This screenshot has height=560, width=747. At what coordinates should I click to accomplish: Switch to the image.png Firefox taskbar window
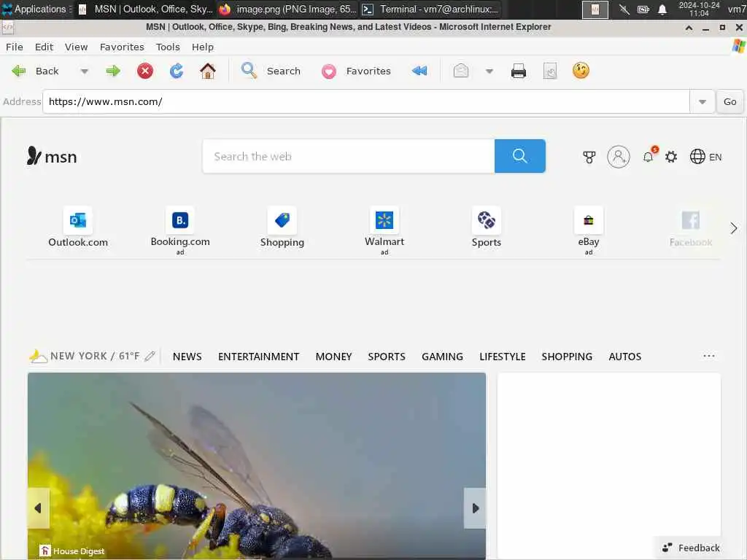287,9
